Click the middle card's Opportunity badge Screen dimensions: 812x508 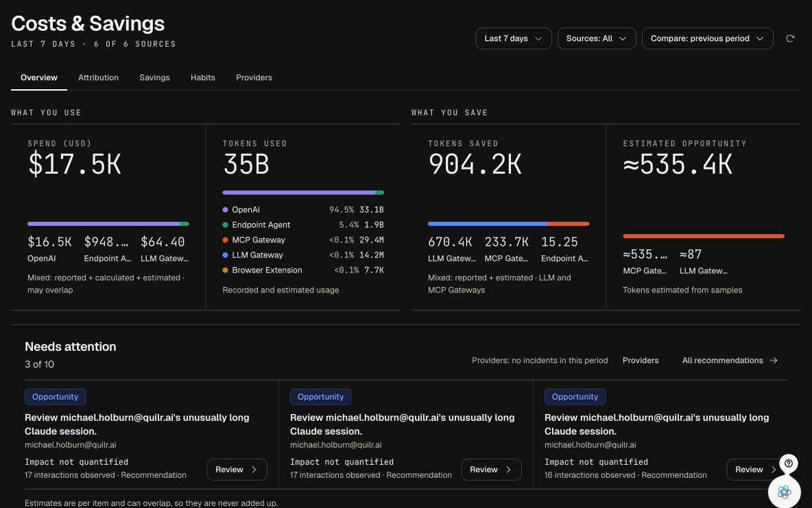tap(320, 397)
